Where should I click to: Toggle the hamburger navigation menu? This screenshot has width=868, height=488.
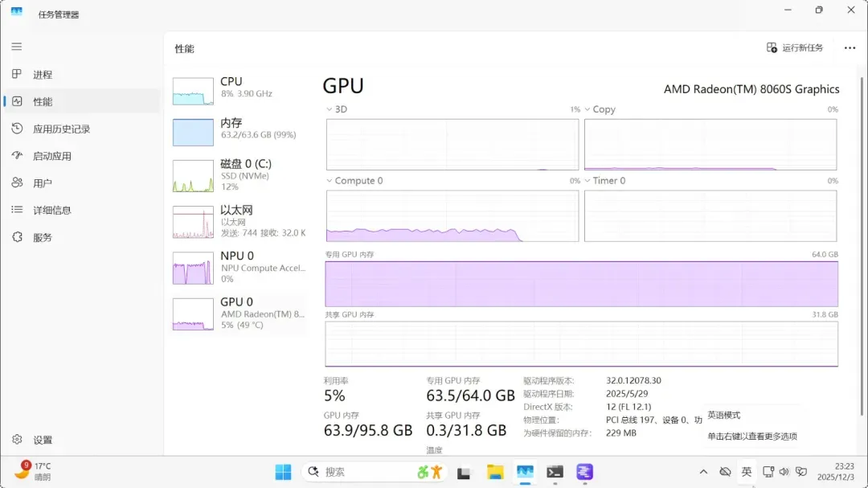pos(17,47)
